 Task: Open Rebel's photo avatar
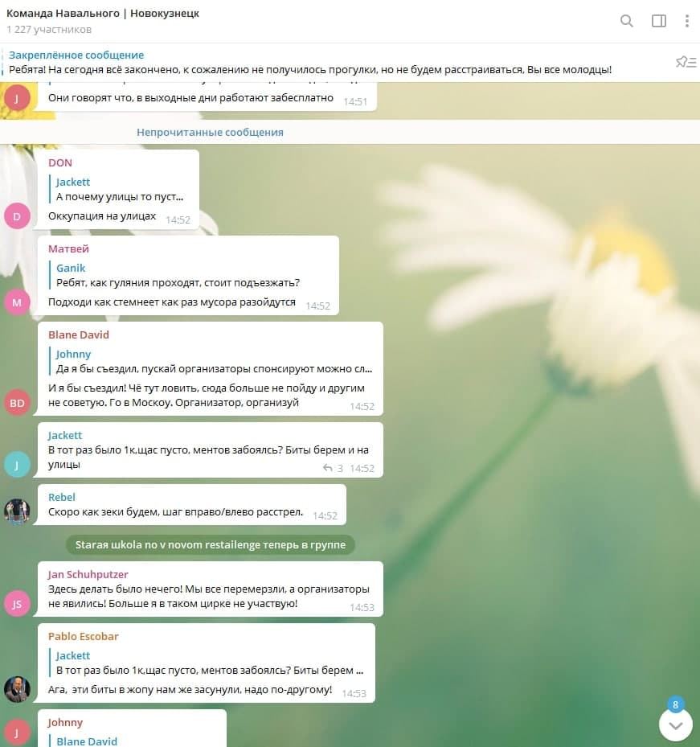click(x=17, y=511)
